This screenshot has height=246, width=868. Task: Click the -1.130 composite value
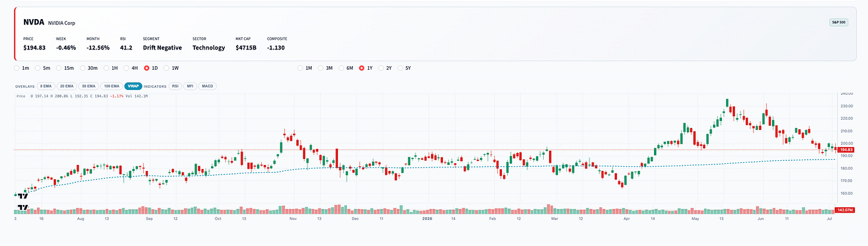pyautogui.click(x=275, y=48)
